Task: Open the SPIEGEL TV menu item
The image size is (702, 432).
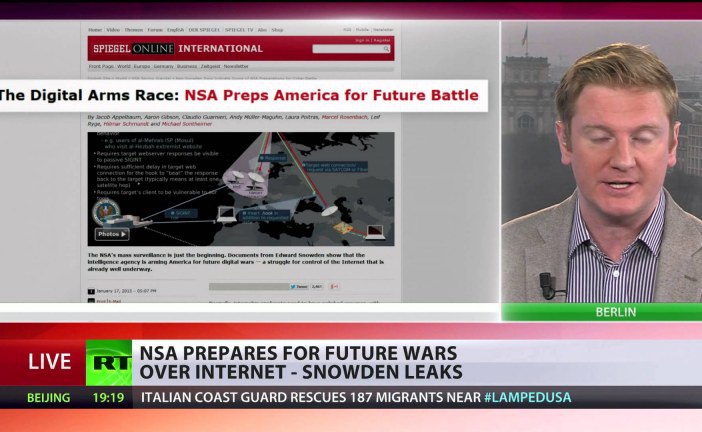Action: pyautogui.click(x=239, y=30)
